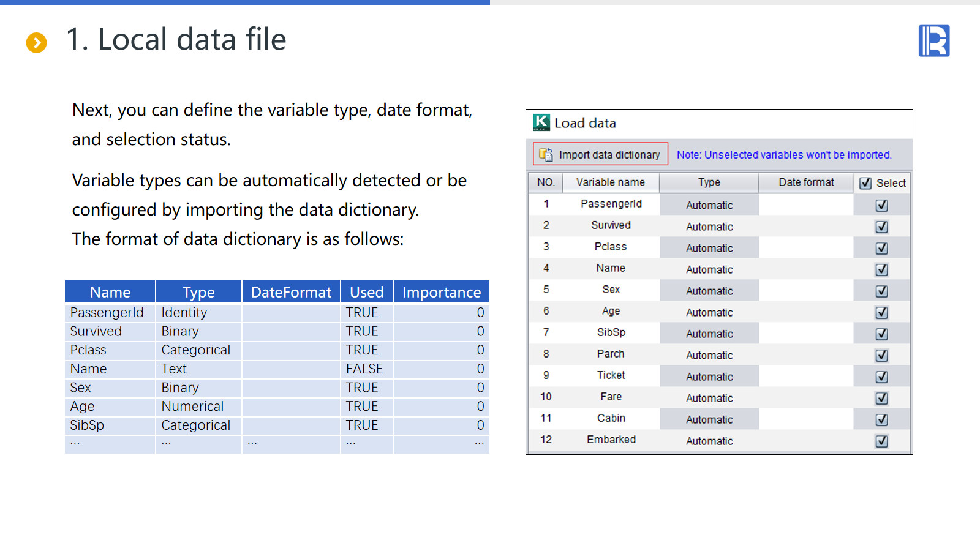Click the Date format column header
Screen dimensions: 980x551
point(805,182)
